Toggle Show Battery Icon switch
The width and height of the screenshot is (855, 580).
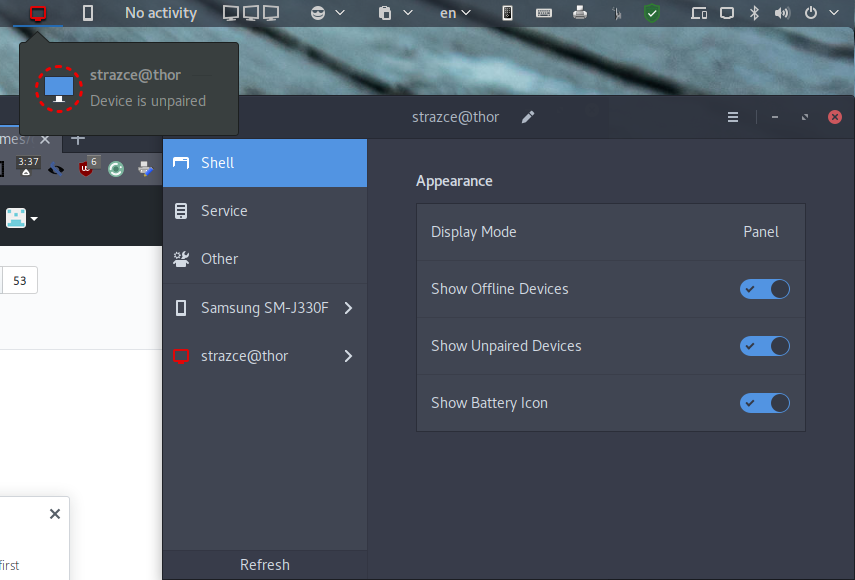coord(764,403)
